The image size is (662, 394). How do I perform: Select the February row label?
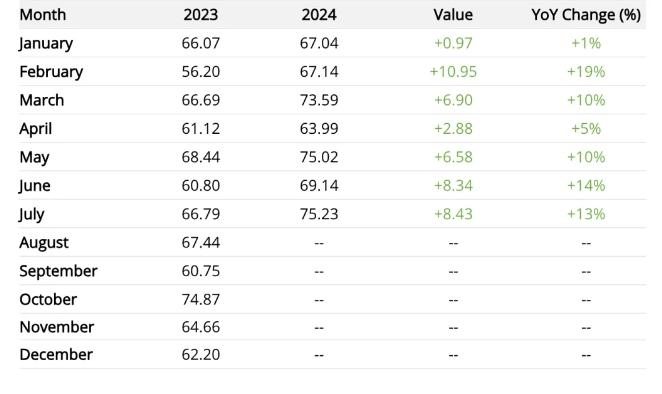51,72
